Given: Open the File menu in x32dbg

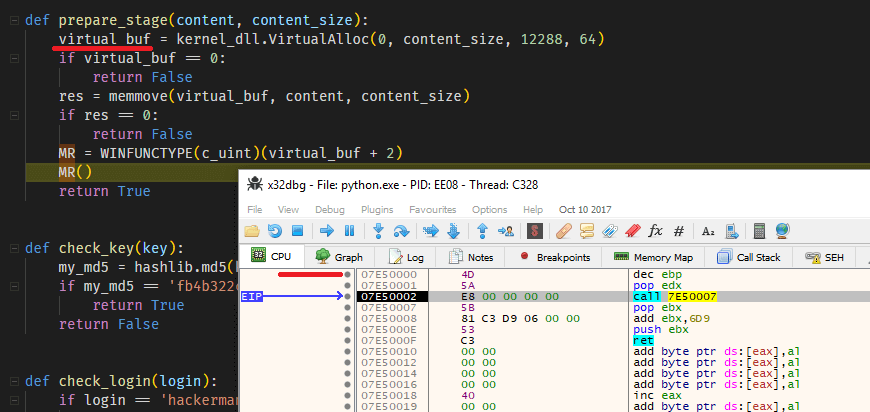Looking at the screenshot, I should 255,210.
